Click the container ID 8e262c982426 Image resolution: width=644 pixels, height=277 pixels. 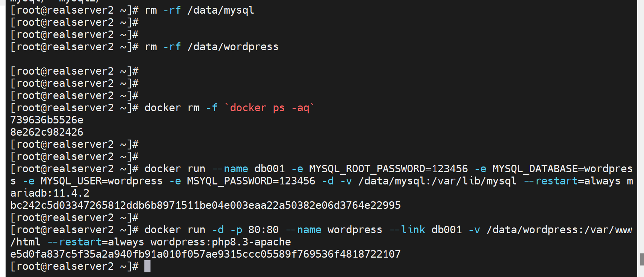click(x=47, y=132)
